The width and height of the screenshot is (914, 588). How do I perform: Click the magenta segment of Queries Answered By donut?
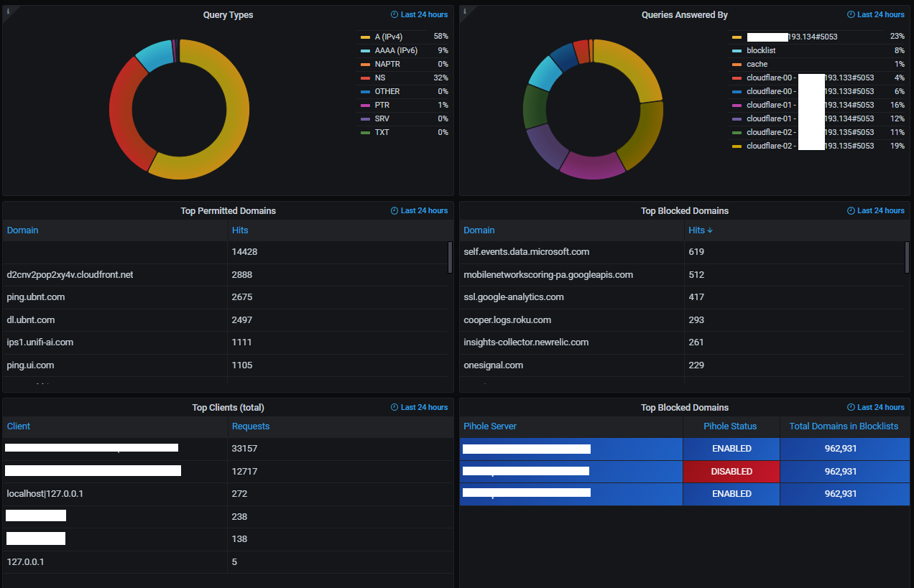[593, 165]
